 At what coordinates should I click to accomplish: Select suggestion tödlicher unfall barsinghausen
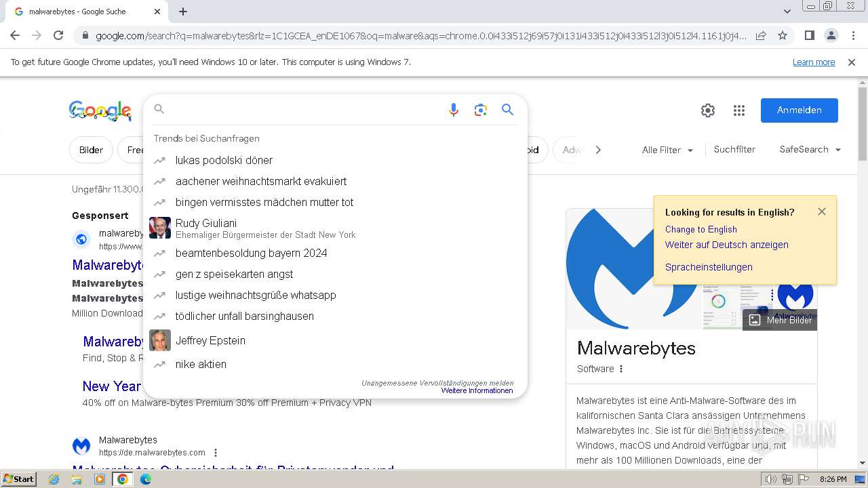pos(335,316)
